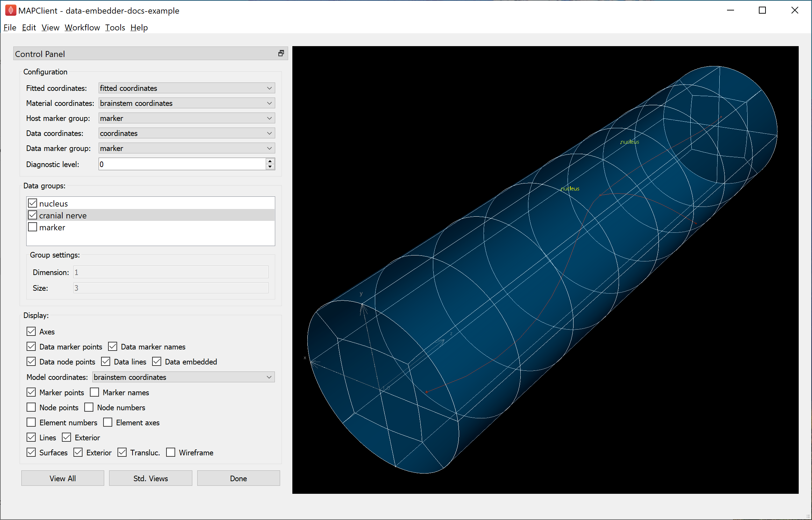Open the Tools menu
Image resolution: width=812 pixels, height=520 pixels.
(x=115, y=28)
